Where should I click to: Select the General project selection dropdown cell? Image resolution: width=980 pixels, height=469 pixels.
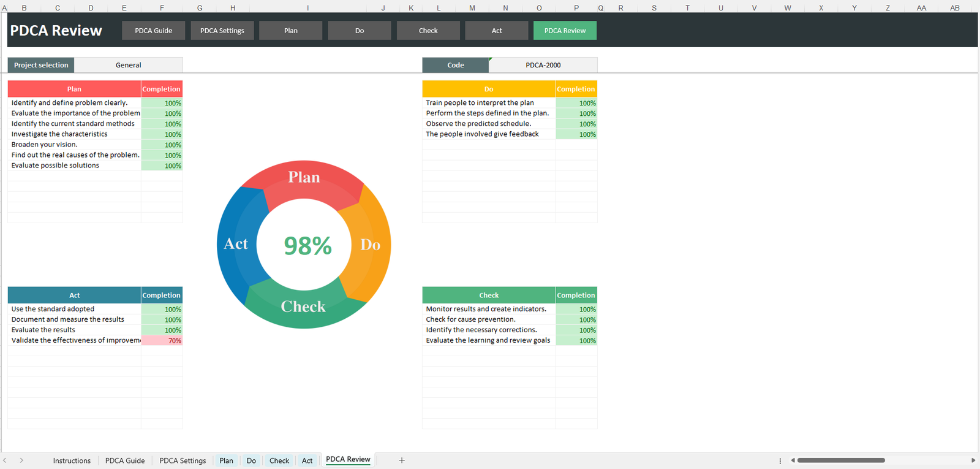tap(128, 65)
